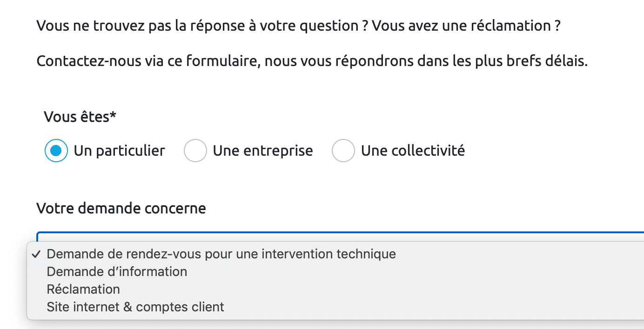Choose 'Réclamation' as request type
The height and width of the screenshot is (329, 644).
83,289
